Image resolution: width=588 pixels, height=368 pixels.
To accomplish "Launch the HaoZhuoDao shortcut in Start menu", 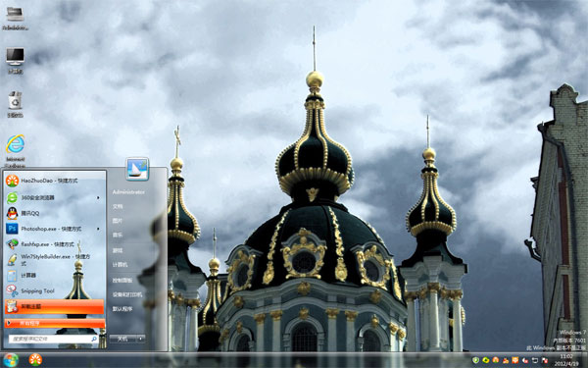I will (x=54, y=181).
